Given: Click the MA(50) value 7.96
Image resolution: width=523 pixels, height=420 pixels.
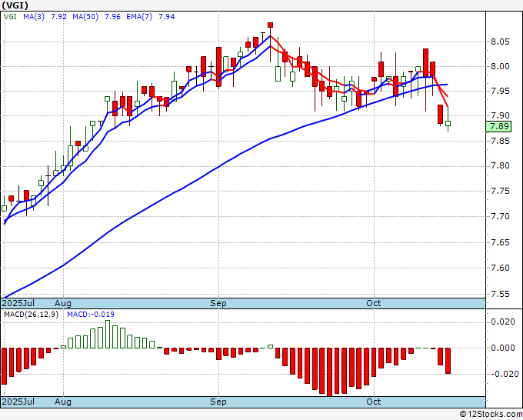Looking at the screenshot, I should coord(112,17).
